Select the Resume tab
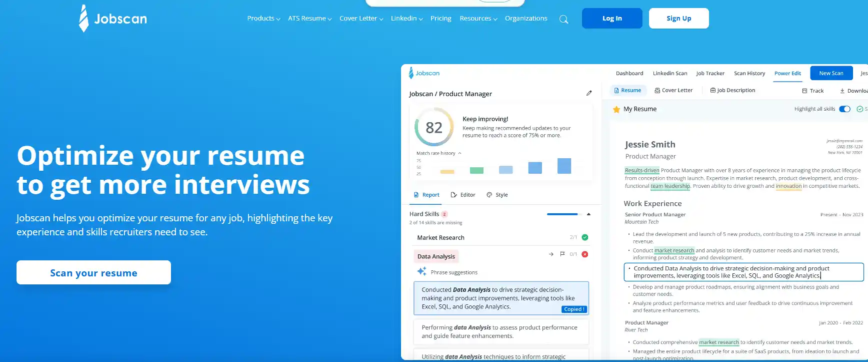This screenshot has width=868, height=362. [x=628, y=90]
